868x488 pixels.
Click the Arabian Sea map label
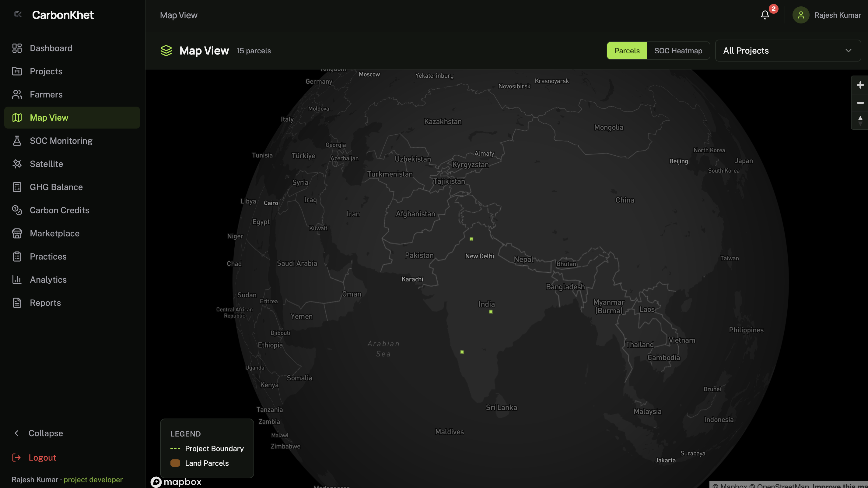click(383, 349)
